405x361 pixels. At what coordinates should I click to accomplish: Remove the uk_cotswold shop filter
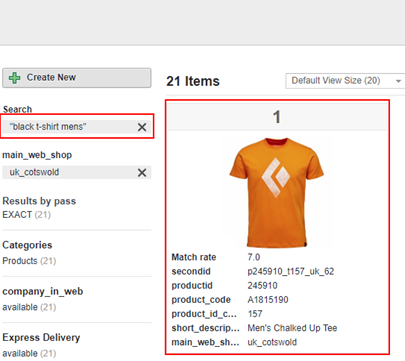pyautogui.click(x=142, y=173)
